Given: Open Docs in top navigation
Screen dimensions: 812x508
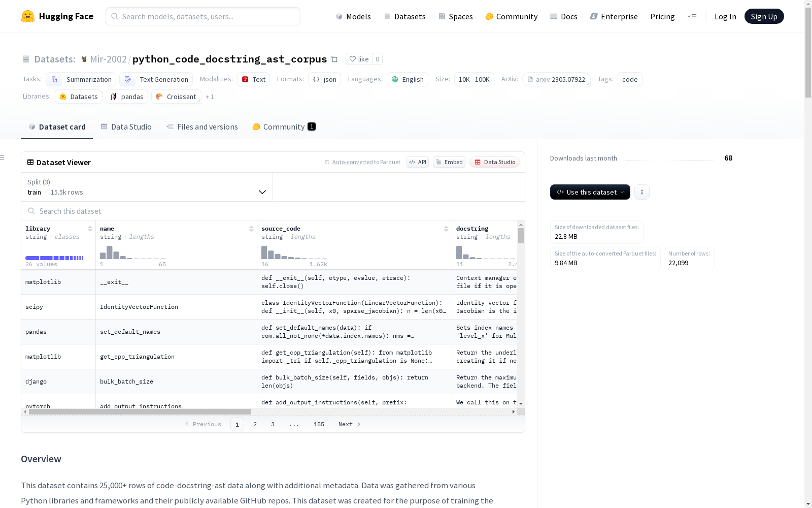Looking at the screenshot, I should click(x=563, y=16).
